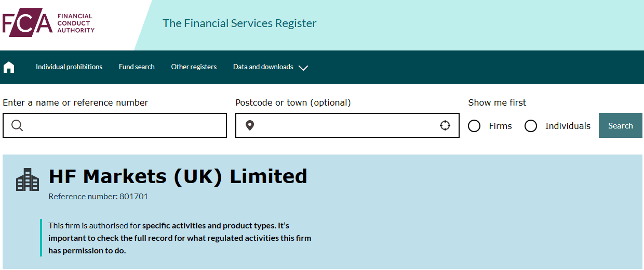Click the chevron arrow after Data and downloads
644x270 pixels.
coord(303,68)
